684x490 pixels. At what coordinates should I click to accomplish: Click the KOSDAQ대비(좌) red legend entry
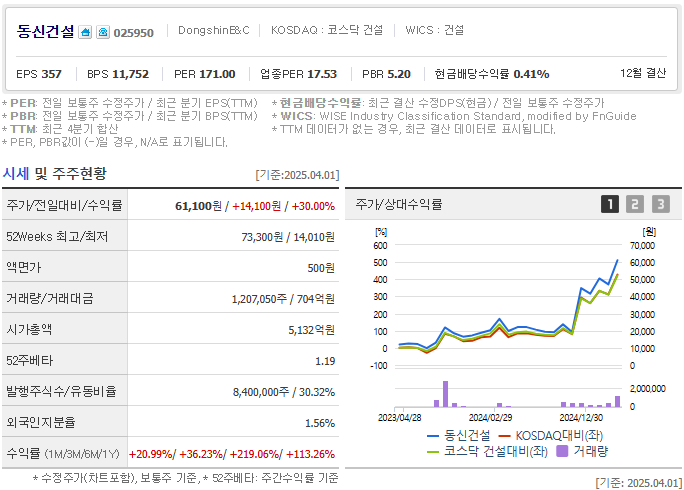[551, 435]
